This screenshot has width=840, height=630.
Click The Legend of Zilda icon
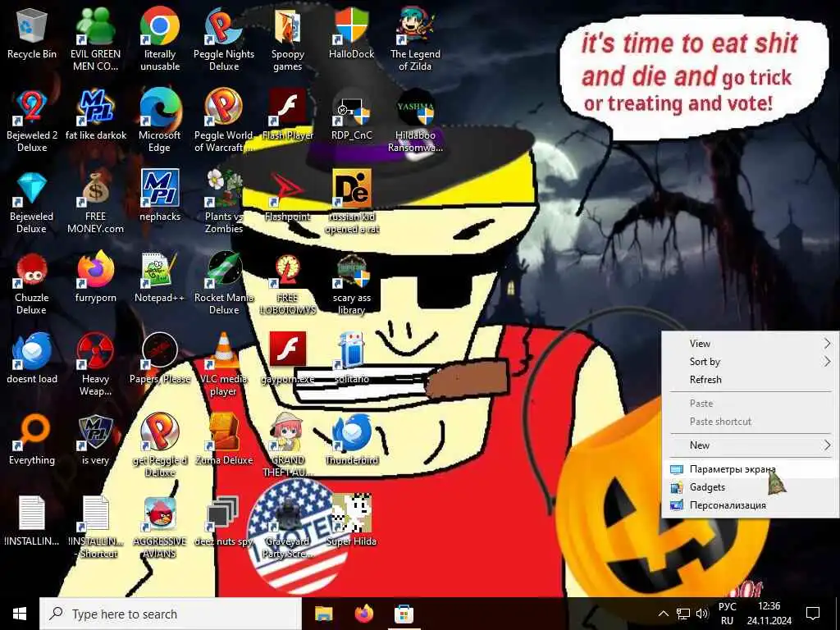pos(415,27)
